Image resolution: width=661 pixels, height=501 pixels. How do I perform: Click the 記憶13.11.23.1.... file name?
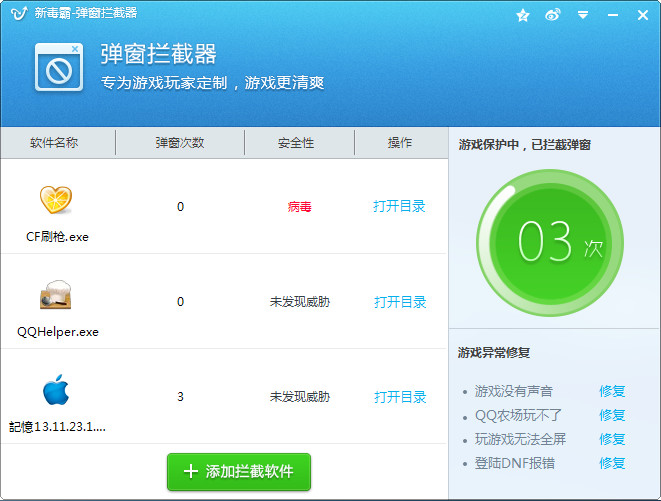pyautogui.click(x=57, y=427)
